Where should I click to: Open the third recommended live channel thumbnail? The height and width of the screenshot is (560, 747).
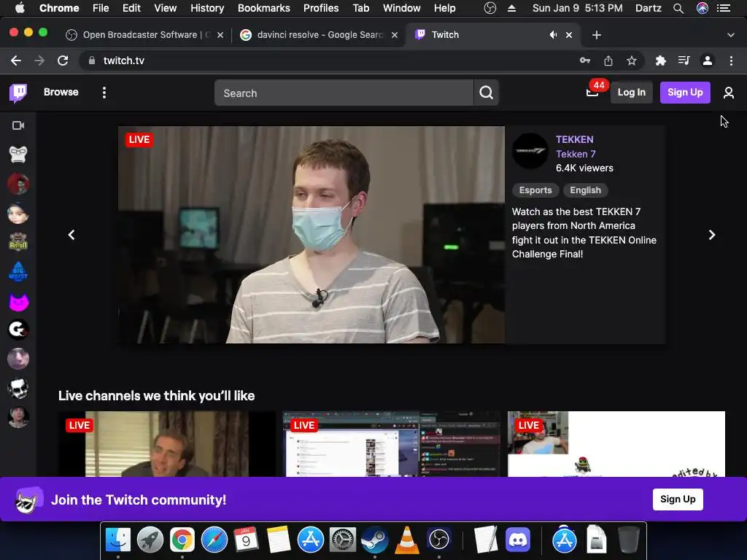616,444
